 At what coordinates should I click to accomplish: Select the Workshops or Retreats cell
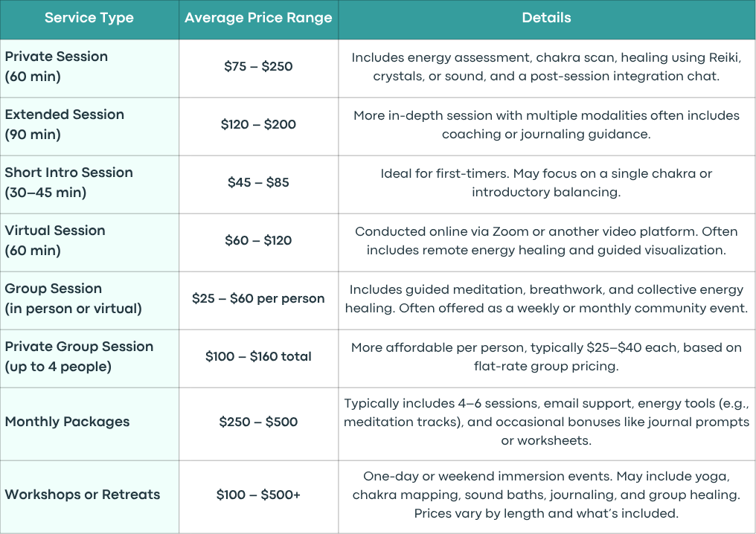tap(89, 496)
